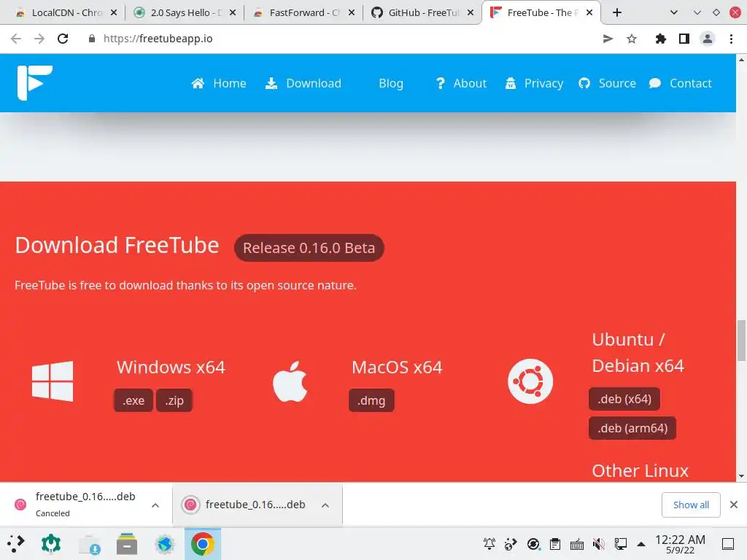
Task: Click the Release 0.16.0 Beta badge
Action: click(x=309, y=248)
